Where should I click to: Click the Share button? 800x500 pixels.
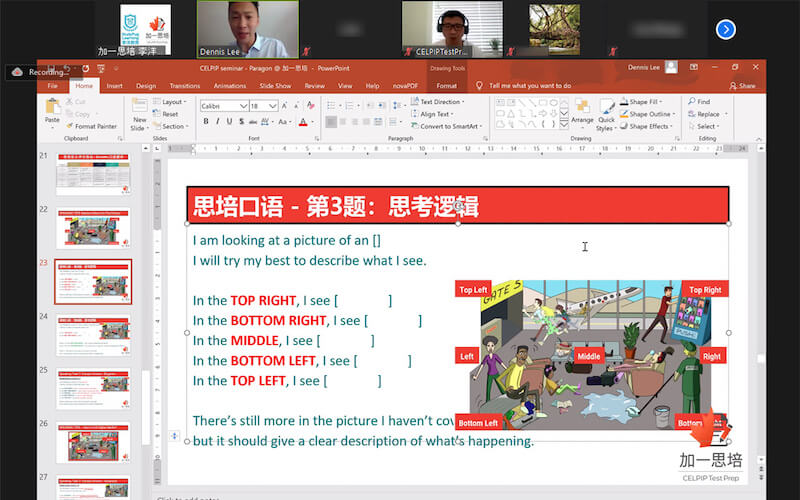[742, 86]
